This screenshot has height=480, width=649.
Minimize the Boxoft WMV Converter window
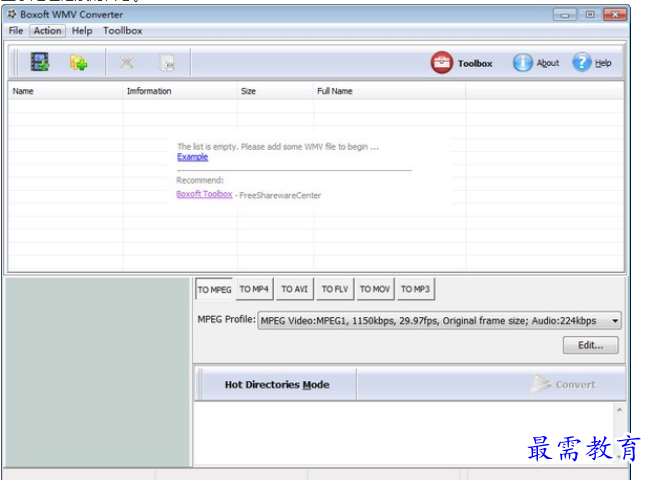[x=565, y=15]
